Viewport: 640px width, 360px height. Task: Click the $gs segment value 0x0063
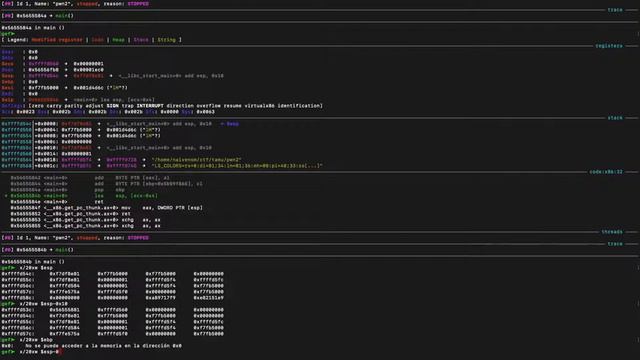click(x=205, y=112)
